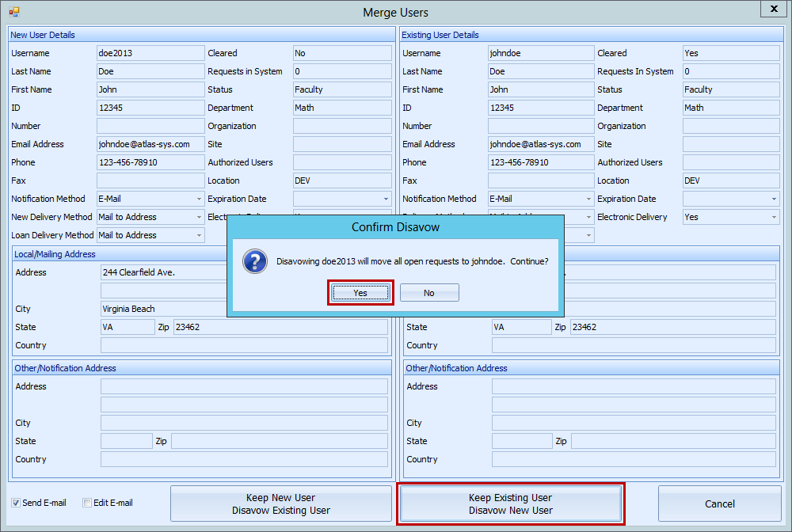This screenshot has width=792, height=532.
Task: Click the question mark icon in dialog
Action: (253, 261)
